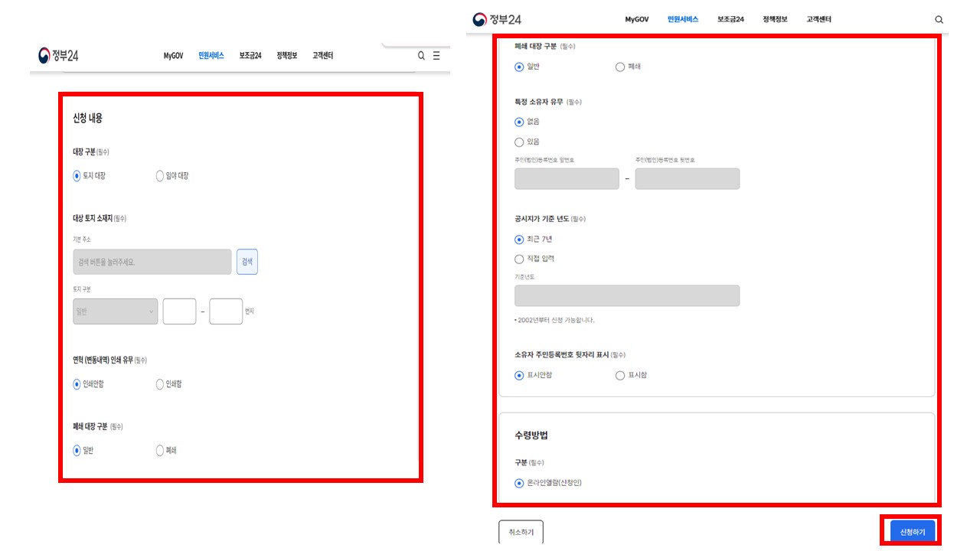Click the 취소하기 cancel button
This screenshot has height=551, width=980.
(x=521, y=533)
